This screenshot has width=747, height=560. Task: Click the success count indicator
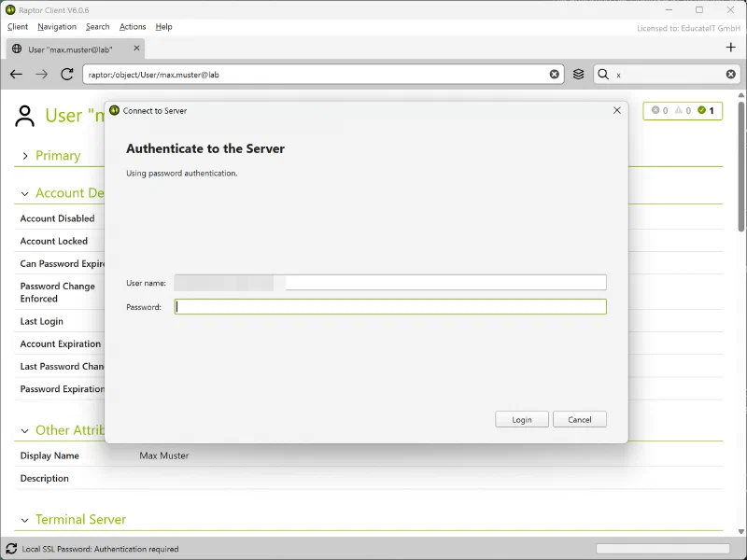coord(706,110)
